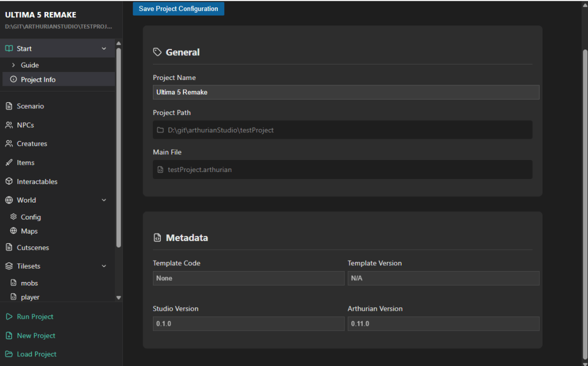Select the Items sword icon
The image size is (588, 366).
9,162
